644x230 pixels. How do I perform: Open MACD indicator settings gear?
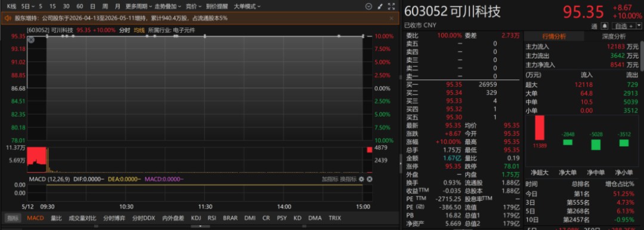361,179
